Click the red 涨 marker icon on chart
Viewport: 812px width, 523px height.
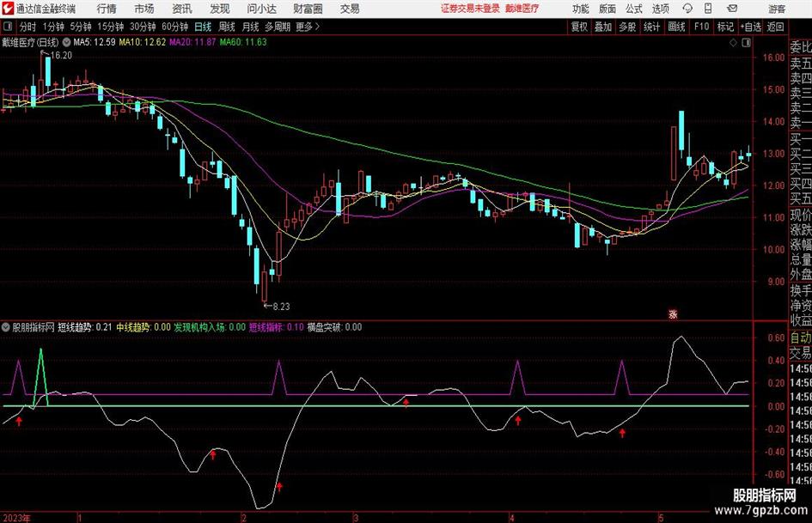[x=673, y=313]
